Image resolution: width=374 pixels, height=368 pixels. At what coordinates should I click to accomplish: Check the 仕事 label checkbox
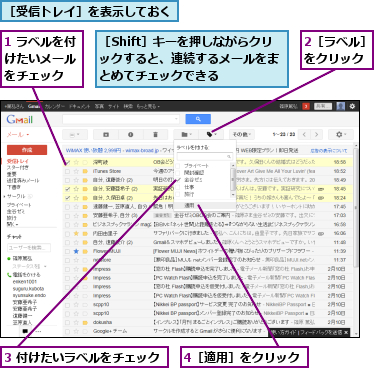[178, 187]
